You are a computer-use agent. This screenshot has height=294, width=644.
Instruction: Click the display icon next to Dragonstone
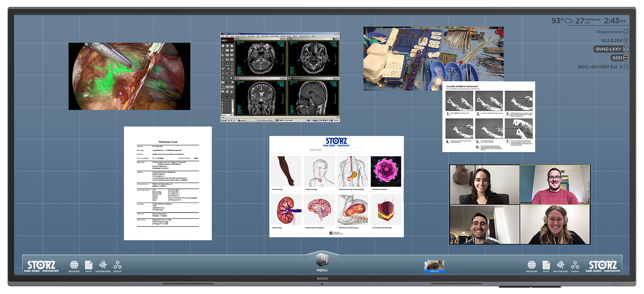pyautogui.click(x=626, y=31)
